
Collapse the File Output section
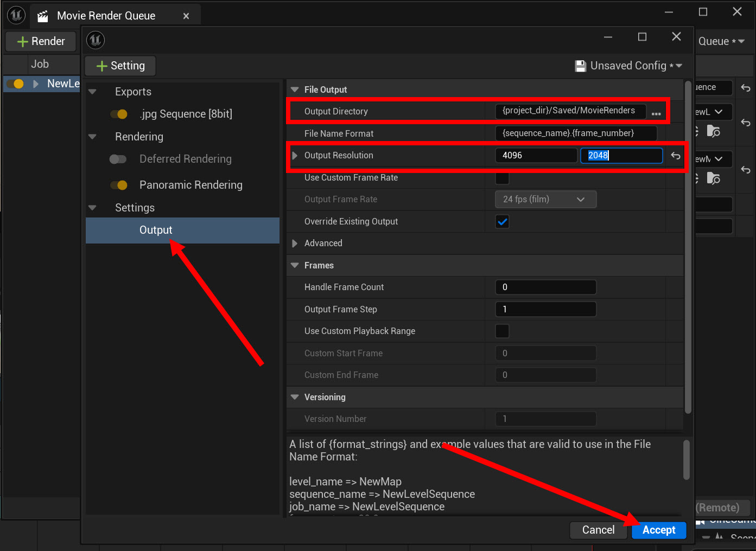point(295,89)
